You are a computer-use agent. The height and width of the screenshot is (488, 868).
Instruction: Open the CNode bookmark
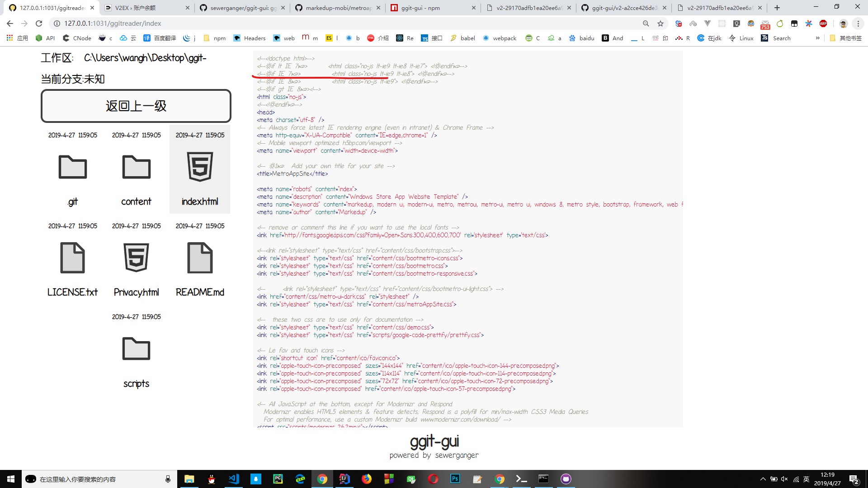(77, 38)
